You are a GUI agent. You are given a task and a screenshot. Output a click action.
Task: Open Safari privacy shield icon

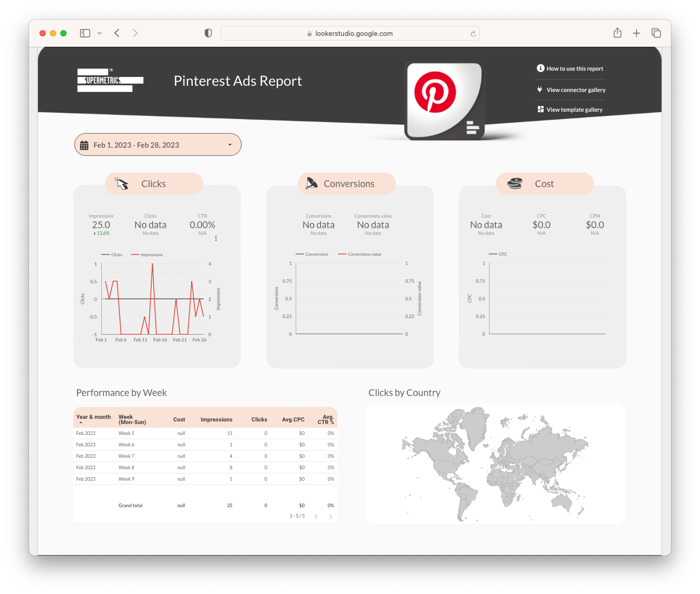(208, 33)
